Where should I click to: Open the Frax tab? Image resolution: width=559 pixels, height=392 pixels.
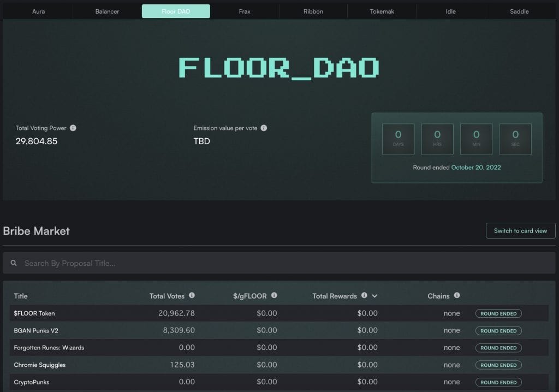pyautogui.click(x=245, y=11)
